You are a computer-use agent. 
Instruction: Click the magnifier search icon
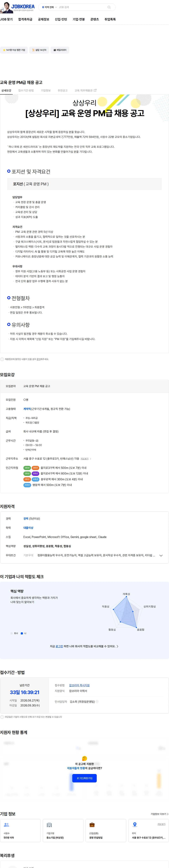[x=109, y=7]
